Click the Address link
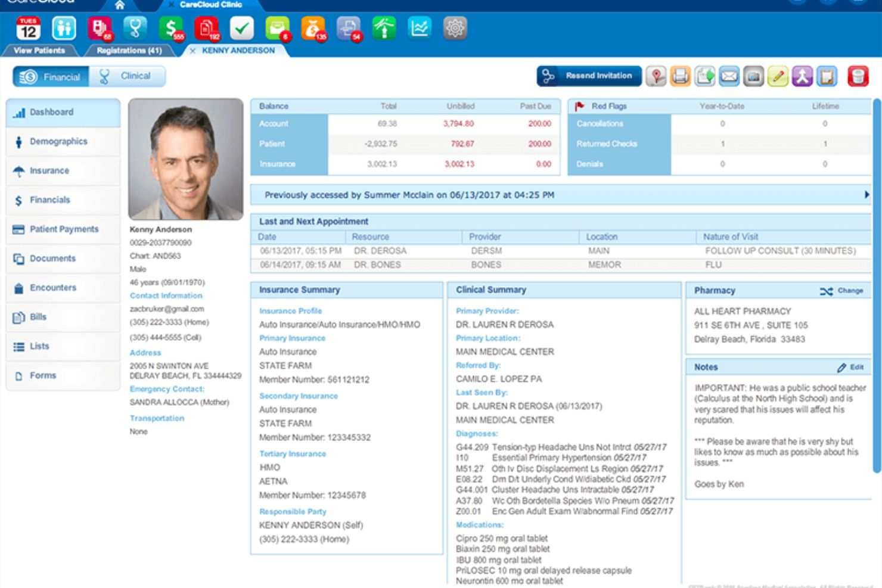Image resolution: width=882 pixels, height=588 pixels. (145, 353)
